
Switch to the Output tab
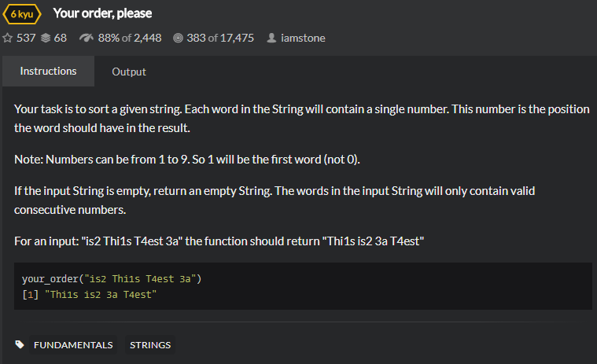pyautogui.click(x=129, y=72)
